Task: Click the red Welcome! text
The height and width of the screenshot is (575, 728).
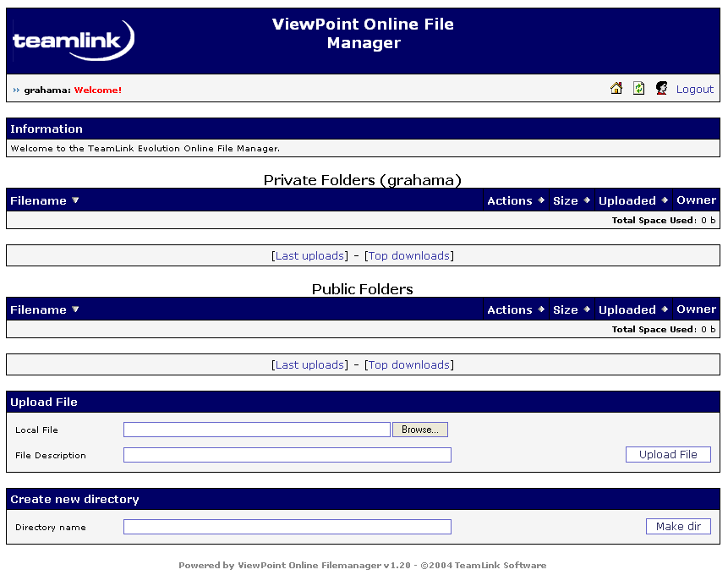Action: click(97, 90)
